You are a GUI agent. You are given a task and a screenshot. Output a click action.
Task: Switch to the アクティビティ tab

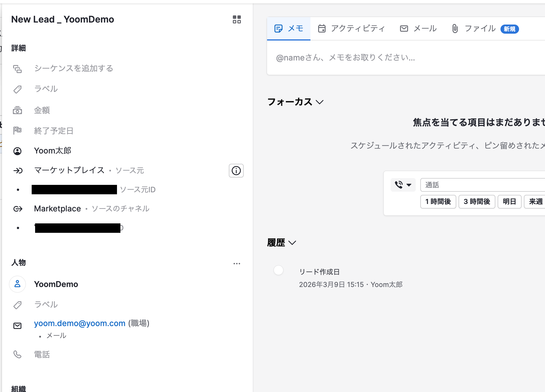pyautogui.click(x=351, y=29)
